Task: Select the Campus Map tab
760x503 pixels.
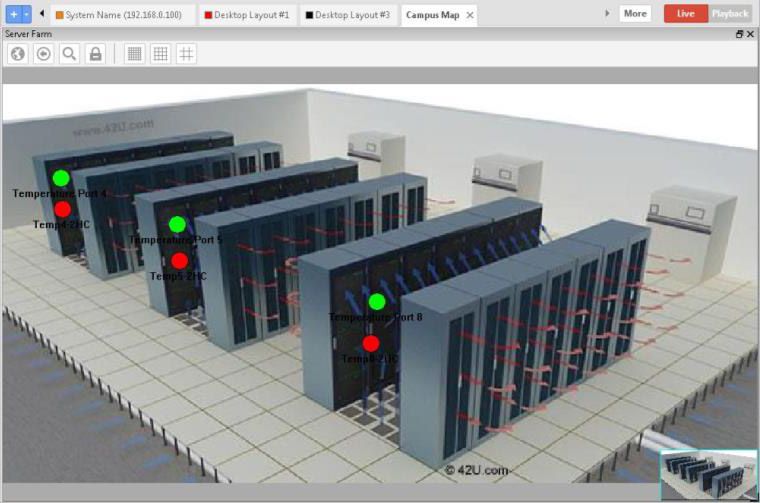Action: pyautogui.click(x=432, y=15)
